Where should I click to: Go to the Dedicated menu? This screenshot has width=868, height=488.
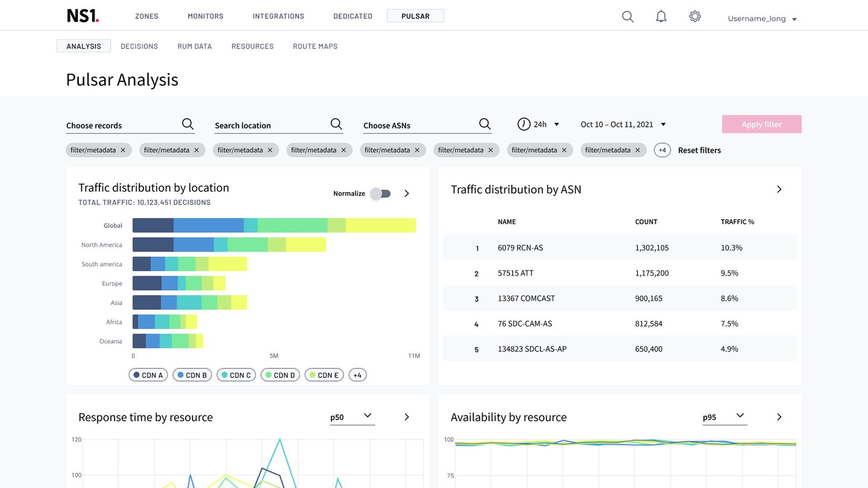point(353,16)
